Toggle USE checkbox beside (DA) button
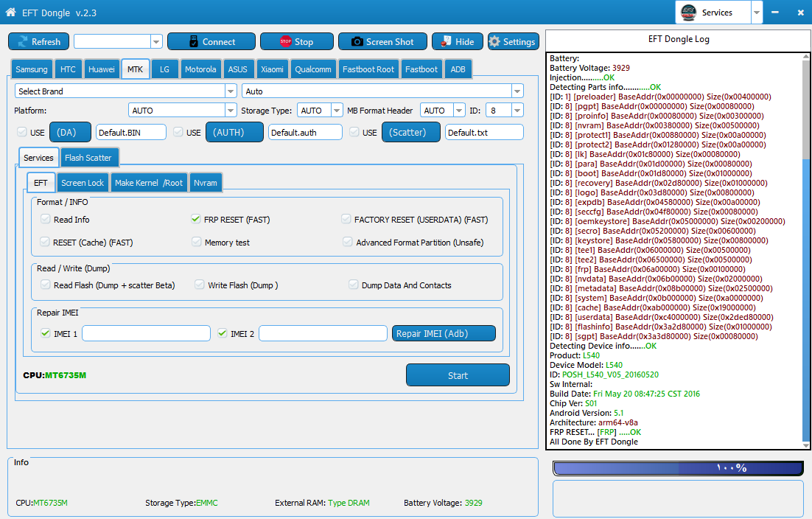Viewport: 812px width, 519px height. [x=22, y=132]
